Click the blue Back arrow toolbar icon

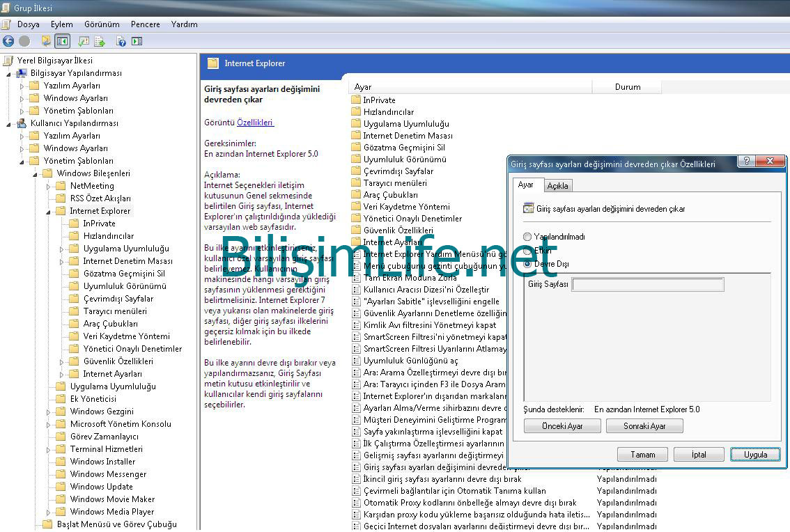click(x=8, y=41)
